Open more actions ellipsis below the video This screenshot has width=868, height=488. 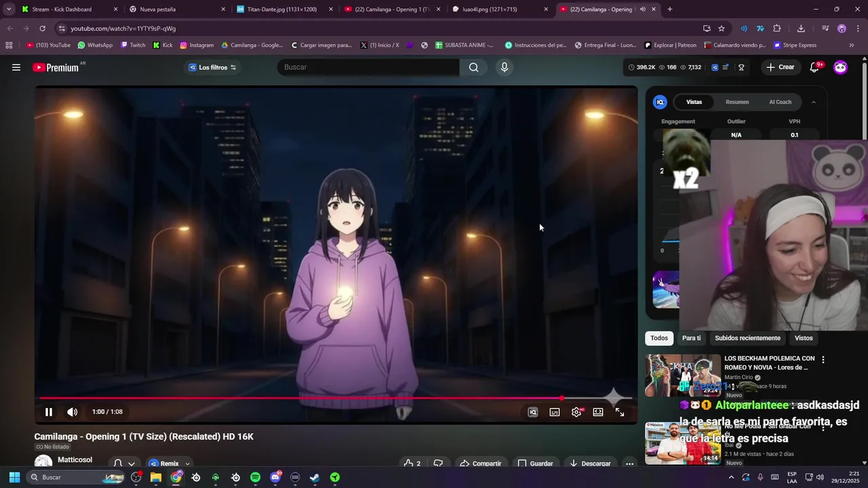[630, 464]
